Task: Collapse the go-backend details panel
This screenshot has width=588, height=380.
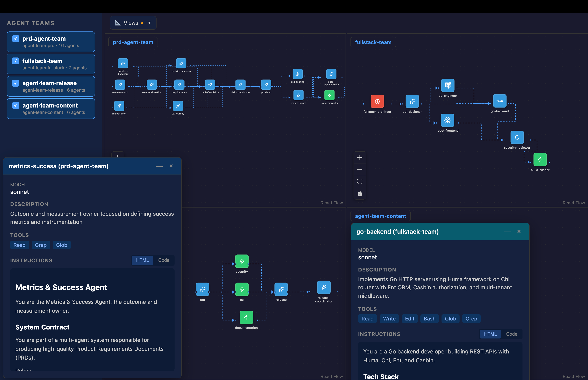Action: pyautogui.click(x=507, y=232)
